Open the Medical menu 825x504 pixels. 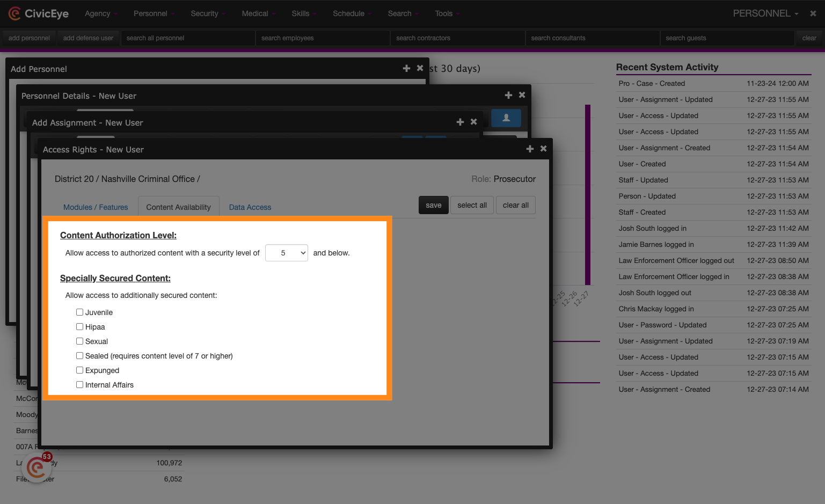[258, 13]
